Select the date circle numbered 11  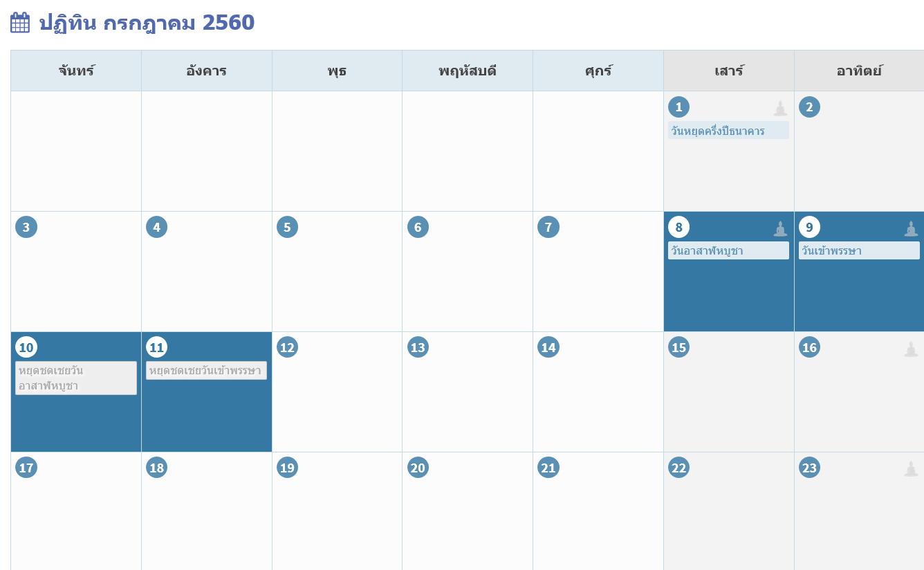(157, 347)
